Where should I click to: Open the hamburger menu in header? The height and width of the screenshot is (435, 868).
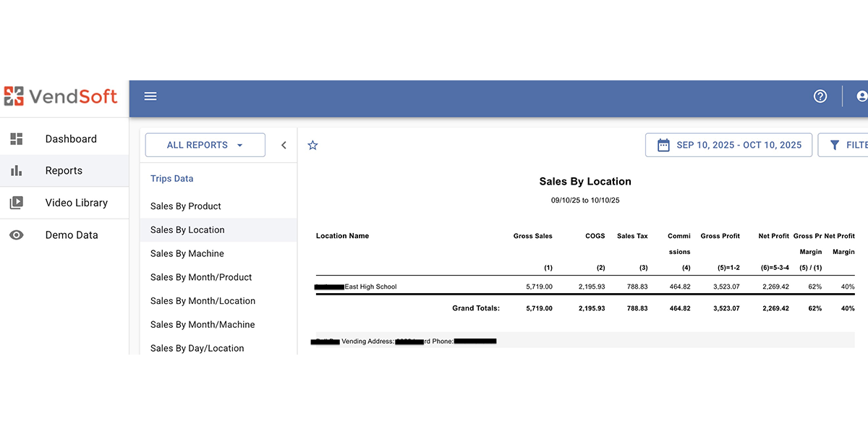point(150,96)
